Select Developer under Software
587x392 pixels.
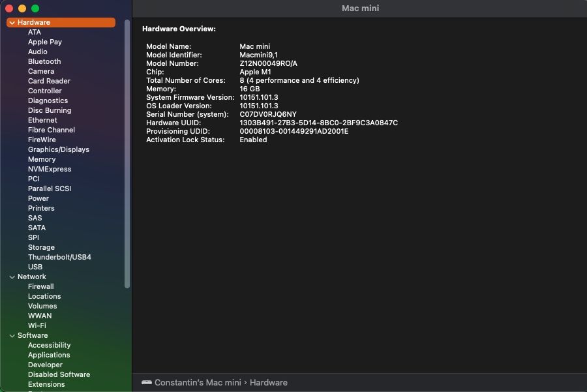coord(45,365)
